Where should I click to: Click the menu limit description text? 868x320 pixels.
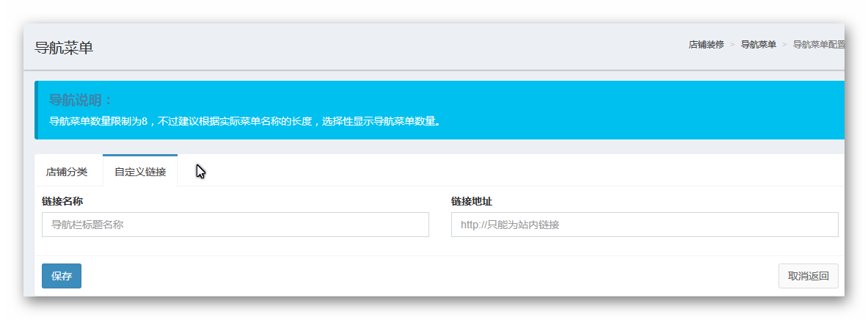coord(244,121)
